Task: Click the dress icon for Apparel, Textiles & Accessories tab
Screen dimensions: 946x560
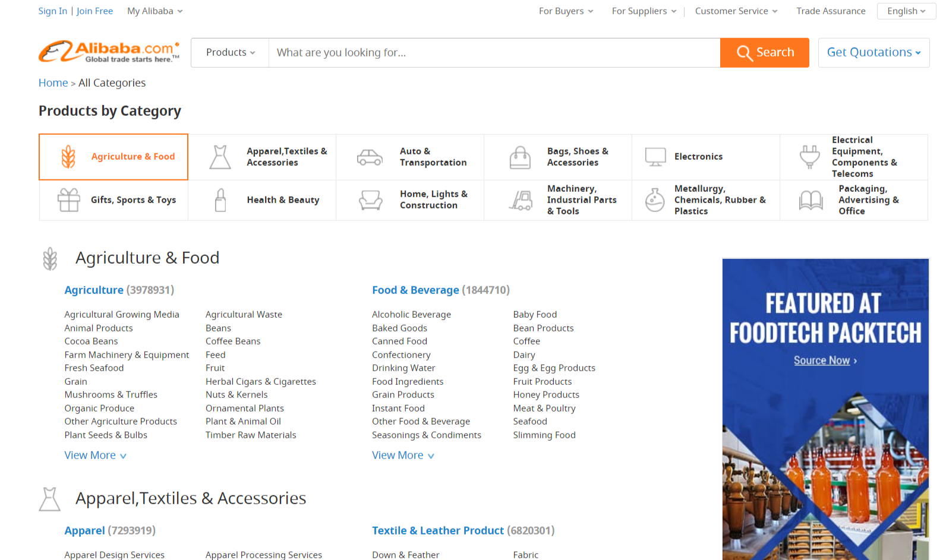Action: [220, 157]
